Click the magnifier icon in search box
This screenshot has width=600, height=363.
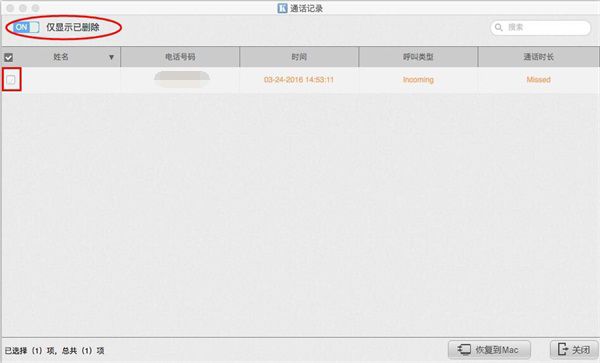[x=499, y=28]
